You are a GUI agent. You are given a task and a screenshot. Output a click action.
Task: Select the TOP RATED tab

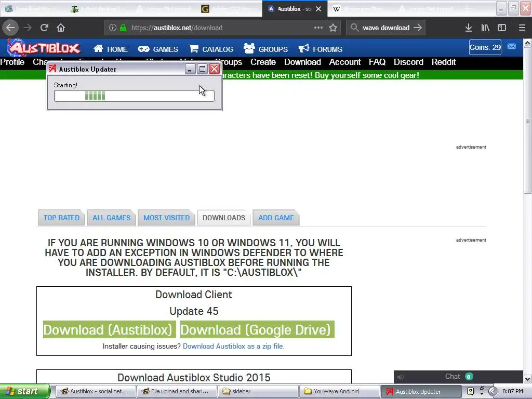pos(61,218)
